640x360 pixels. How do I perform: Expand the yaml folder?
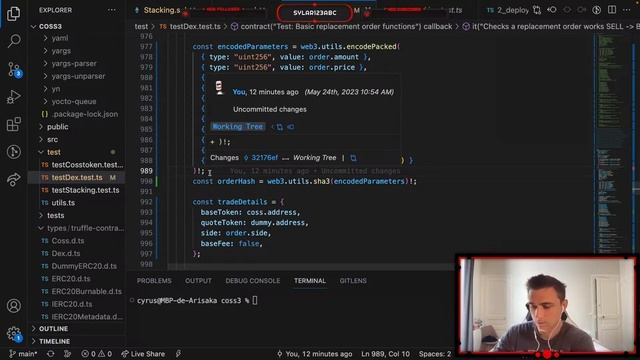coord(60,38)
